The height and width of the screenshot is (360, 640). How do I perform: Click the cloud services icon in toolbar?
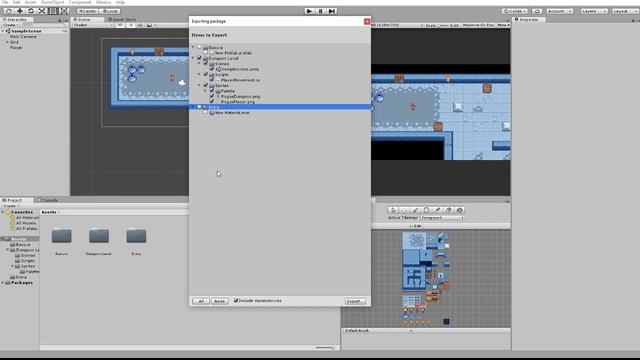click(537, 11)
